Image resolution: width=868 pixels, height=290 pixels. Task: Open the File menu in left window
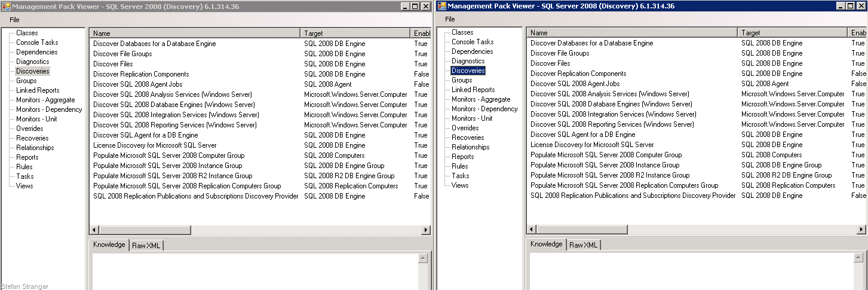coord(14,20)
